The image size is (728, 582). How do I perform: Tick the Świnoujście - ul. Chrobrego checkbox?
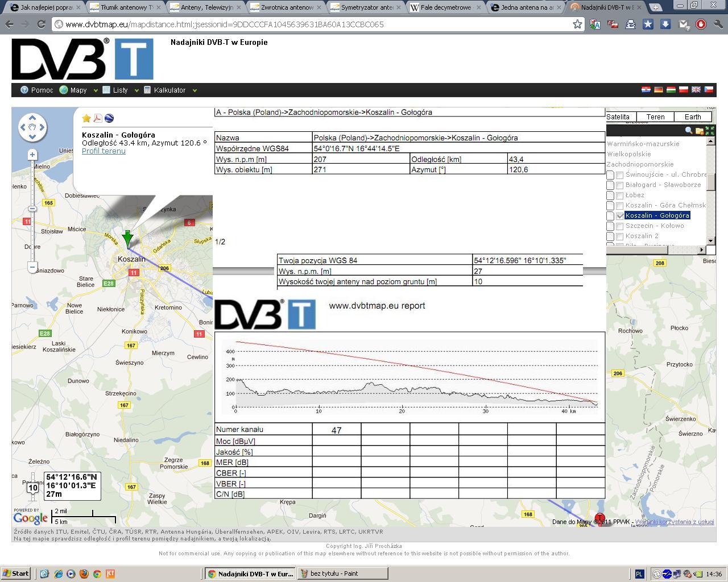point(620,175)
